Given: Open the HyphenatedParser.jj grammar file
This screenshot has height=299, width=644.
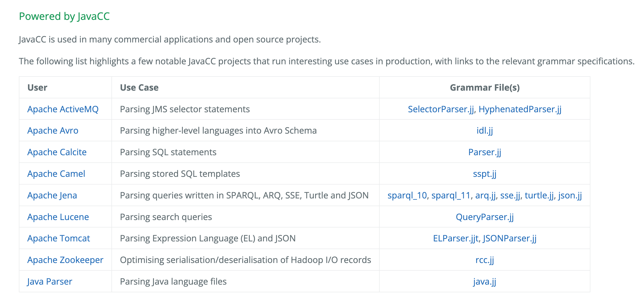Looking at the screenshot, I should [520, 109].
